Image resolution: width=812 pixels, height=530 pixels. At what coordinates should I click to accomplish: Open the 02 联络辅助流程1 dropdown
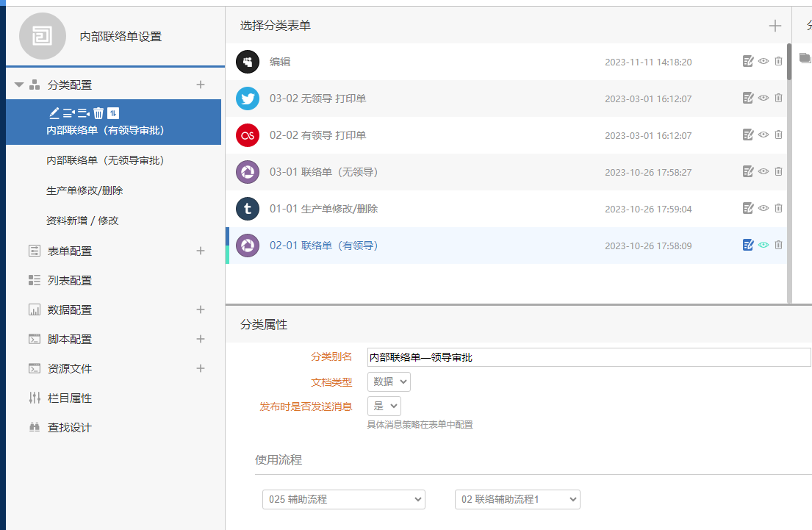point(517,499)
